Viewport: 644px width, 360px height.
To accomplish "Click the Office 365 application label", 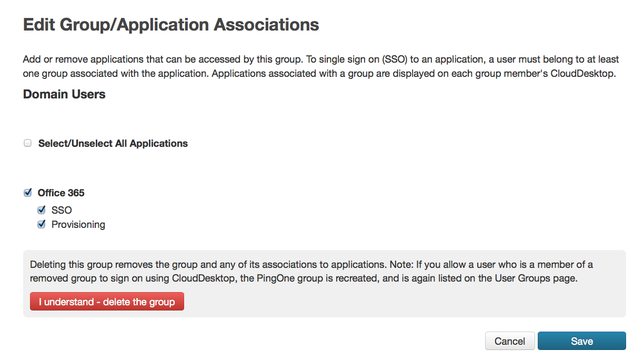I will tap(61, 193).
